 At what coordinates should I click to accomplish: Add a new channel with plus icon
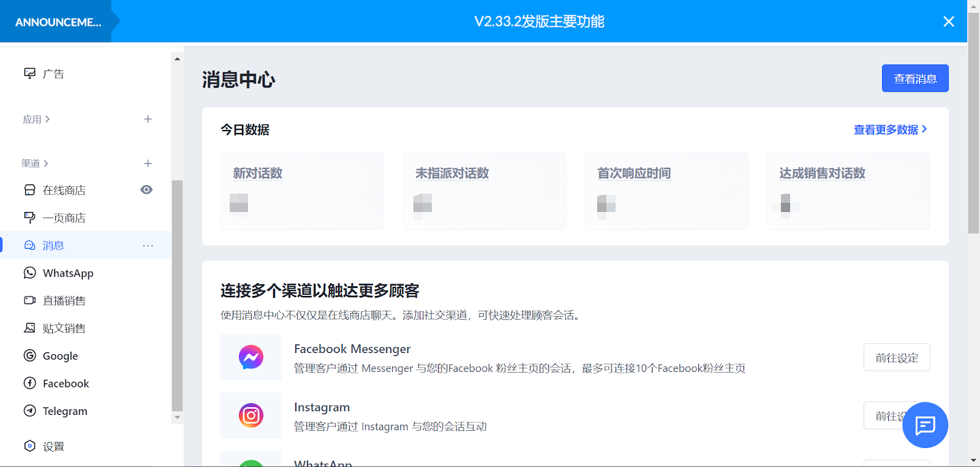(x=148, y=163)
